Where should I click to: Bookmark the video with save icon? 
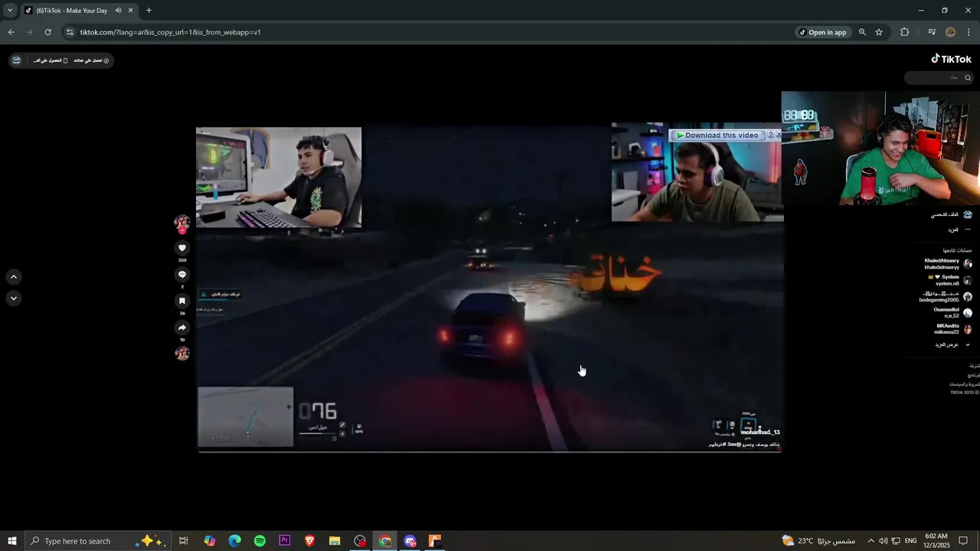[182, 301]
